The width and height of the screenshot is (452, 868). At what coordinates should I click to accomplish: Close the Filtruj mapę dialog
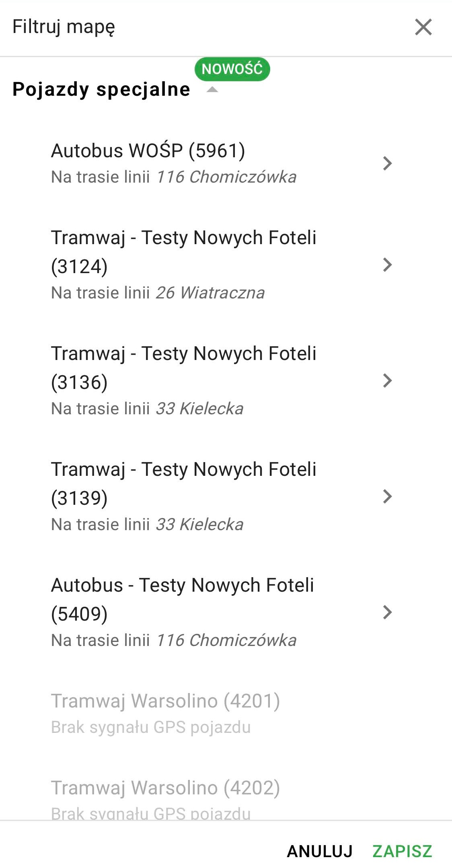(x=423, y=27)
